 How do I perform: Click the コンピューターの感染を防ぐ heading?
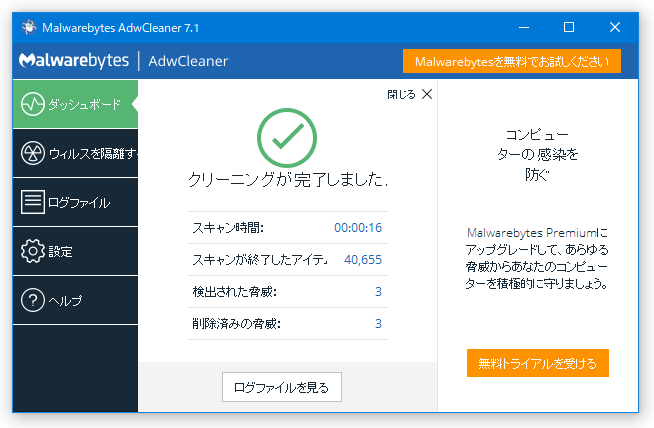tap(537, 155)
